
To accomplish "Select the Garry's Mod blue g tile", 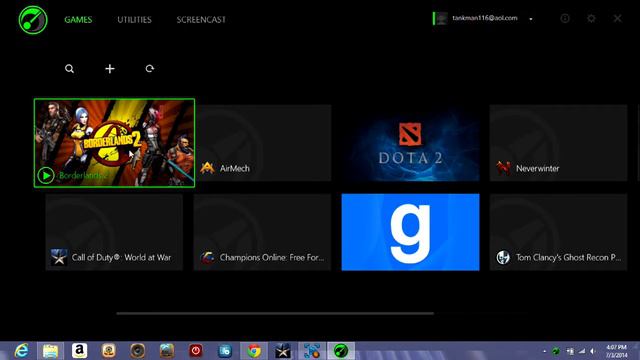I will click(410, 232).
